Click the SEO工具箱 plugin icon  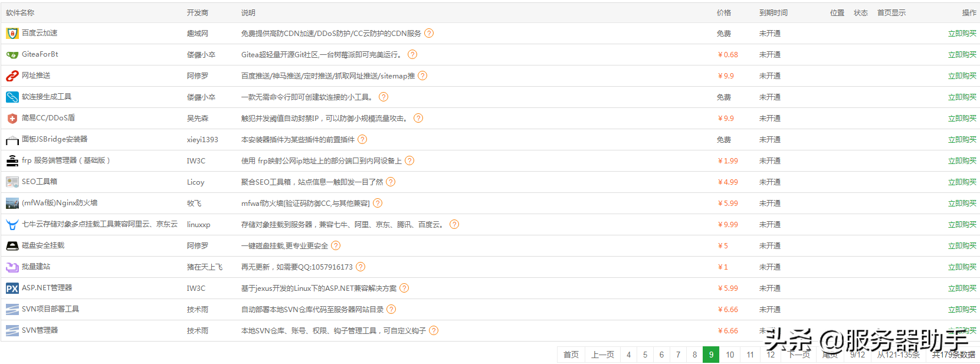pyautogui.click(x=12, y=182)
